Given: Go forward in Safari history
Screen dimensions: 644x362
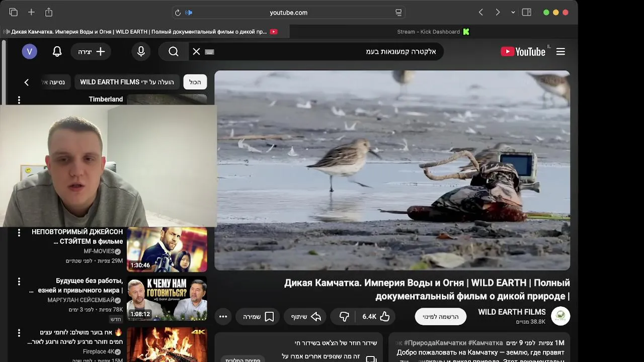Looking at the screenshot, I should point(498,12).
